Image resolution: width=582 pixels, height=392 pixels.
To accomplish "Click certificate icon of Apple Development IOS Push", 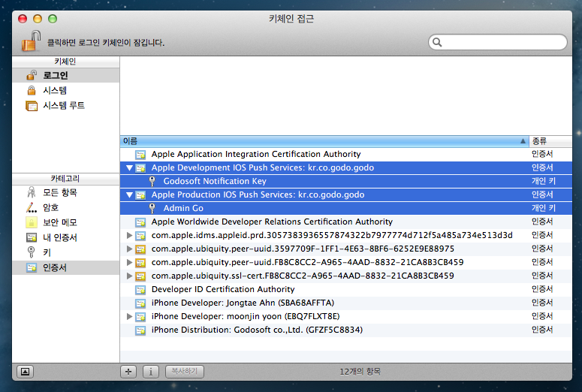I will pyautogui.click(x=140, y=167).
